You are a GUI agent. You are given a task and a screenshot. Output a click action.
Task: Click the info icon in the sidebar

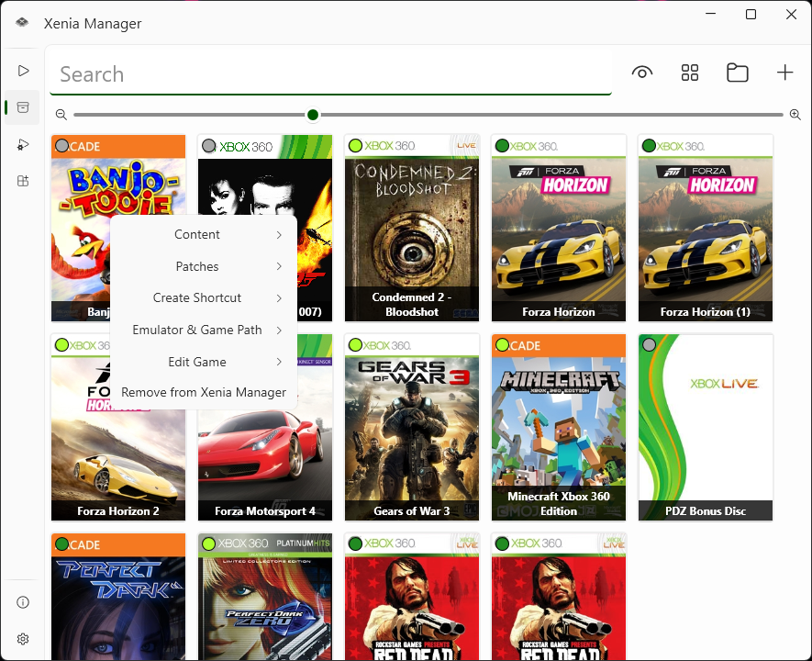[23, 602]
